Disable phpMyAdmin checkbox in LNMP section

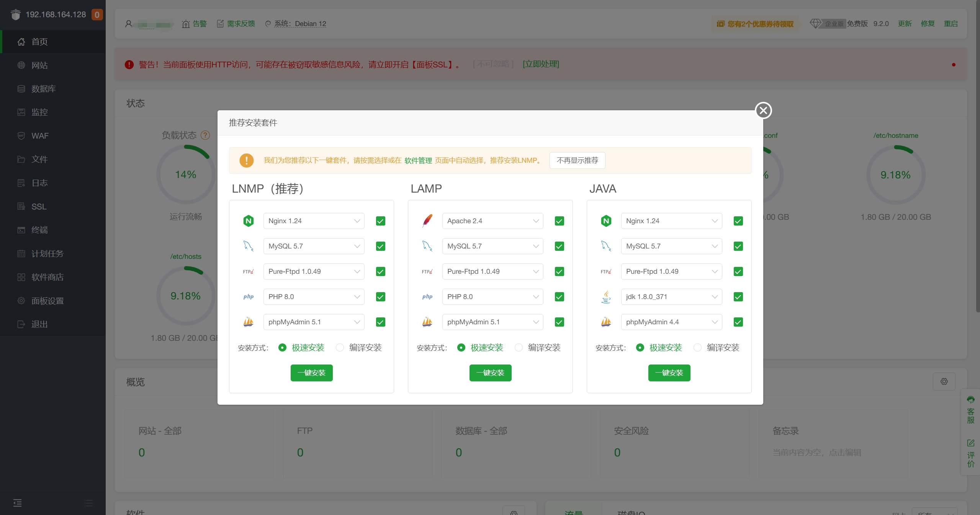click(x=380, y=322)
